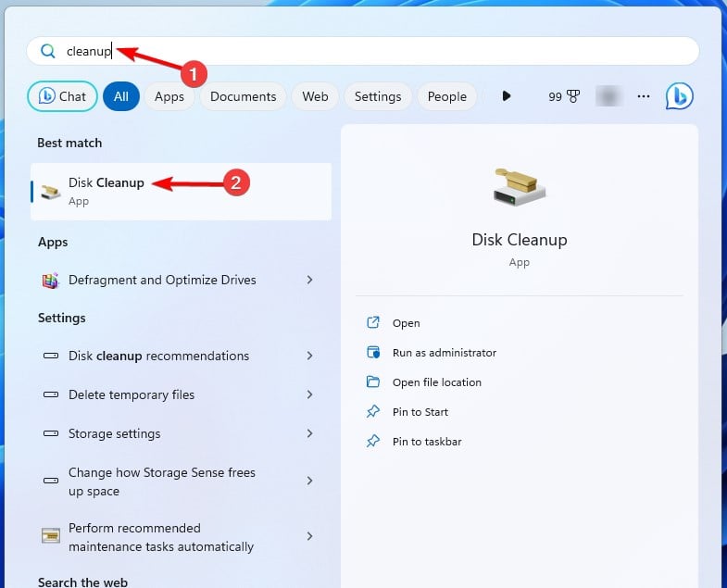727x588 pixels.
Task: Switch to the People filter tab
Action: point(447,96)
